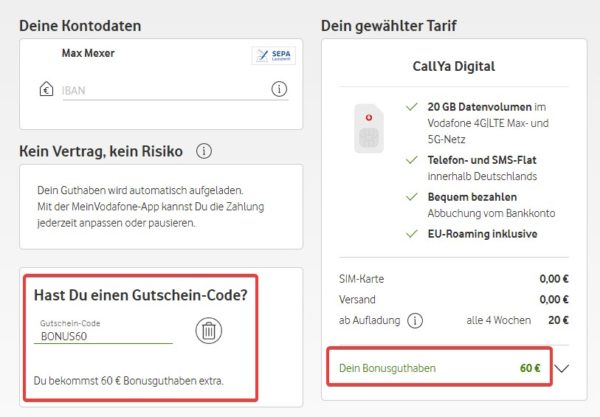The image size is (600, 417).
Task: Click the euro bank icon beside IBAN
Action: pos(46,90)
